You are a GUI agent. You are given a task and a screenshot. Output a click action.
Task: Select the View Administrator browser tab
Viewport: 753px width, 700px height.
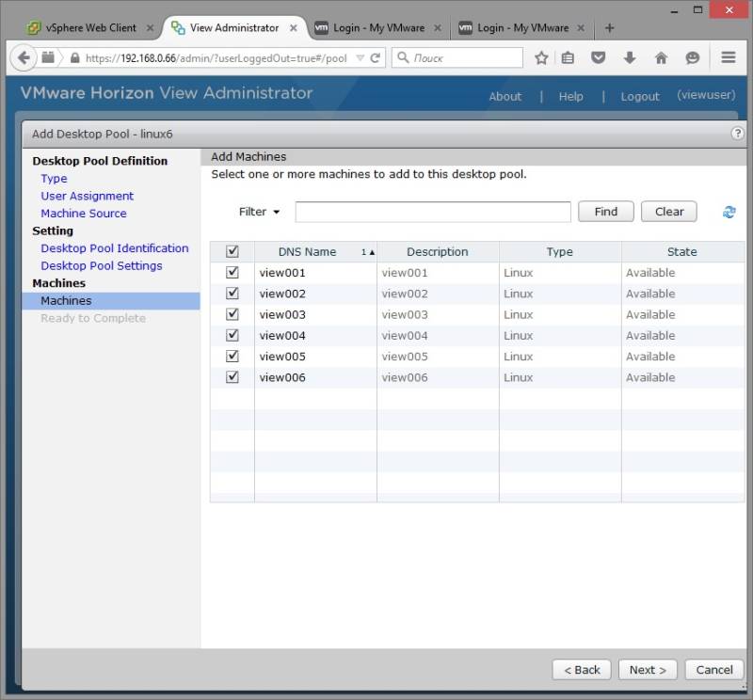point(234,28)
